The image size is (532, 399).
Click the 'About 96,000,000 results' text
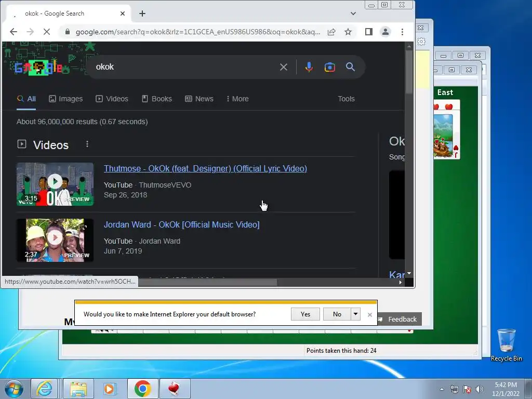click(x=82, y=122)
